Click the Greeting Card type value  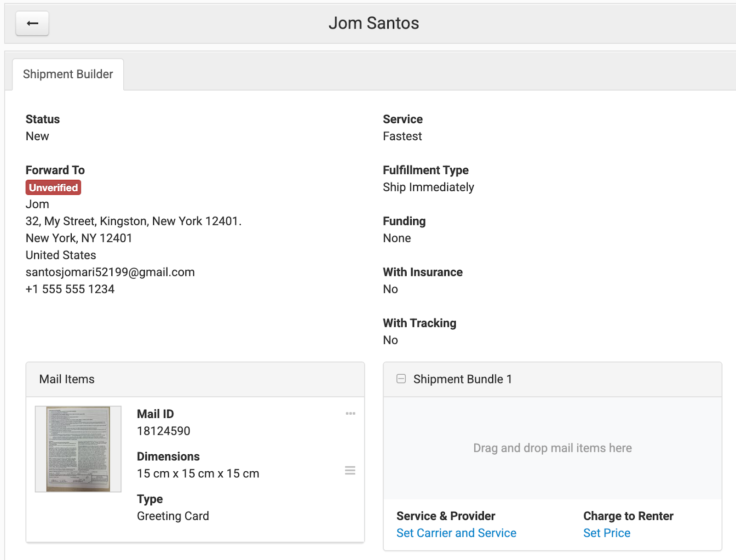[x=173, y=516]
